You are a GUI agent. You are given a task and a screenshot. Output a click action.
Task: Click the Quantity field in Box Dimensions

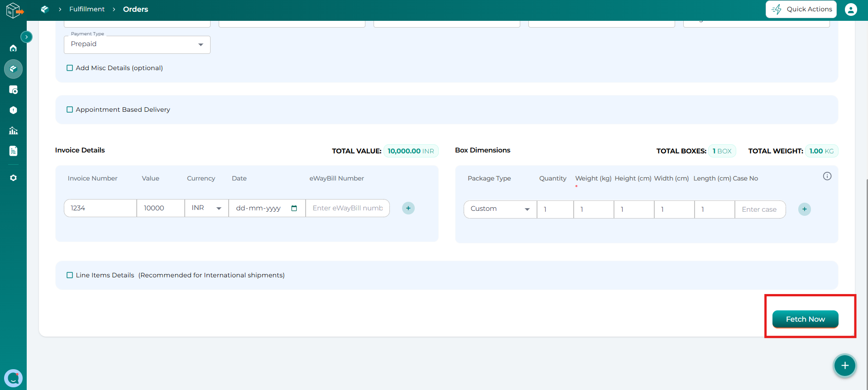pos(555,209)
